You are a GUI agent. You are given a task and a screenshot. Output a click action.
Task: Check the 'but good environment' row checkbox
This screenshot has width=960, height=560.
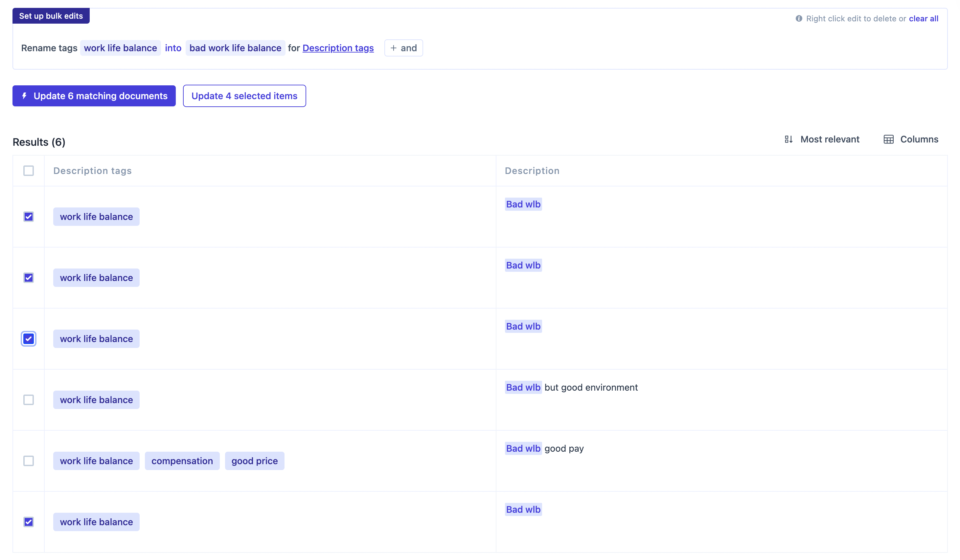29,400
